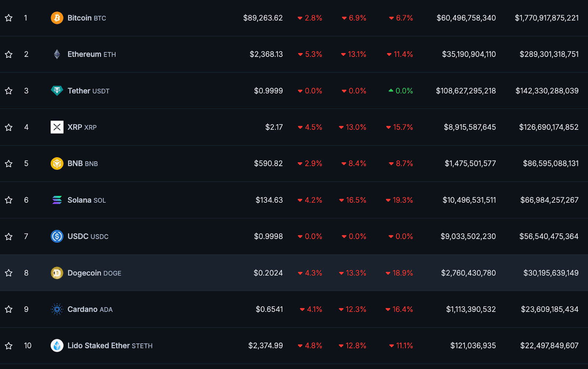Favorite Bitcoin with its star icon
This screenshot has height=369, width=588.
coord(9,18)
